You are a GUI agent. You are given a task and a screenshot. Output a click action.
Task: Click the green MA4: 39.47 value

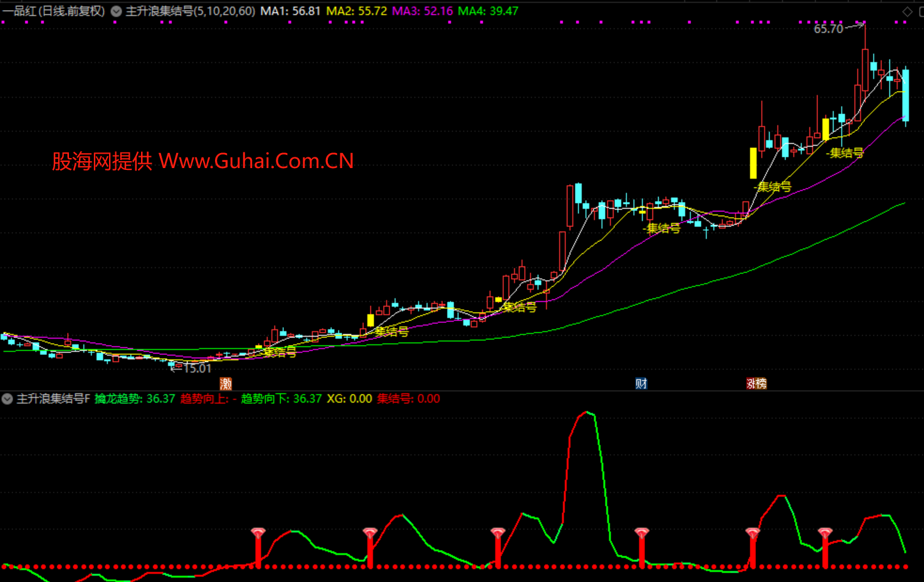488,11
